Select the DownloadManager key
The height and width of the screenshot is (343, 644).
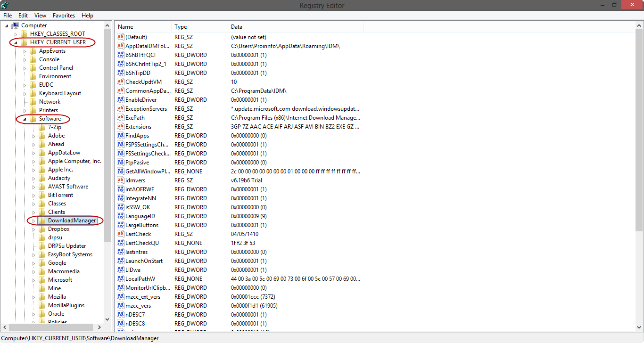[x=72, y=220]
